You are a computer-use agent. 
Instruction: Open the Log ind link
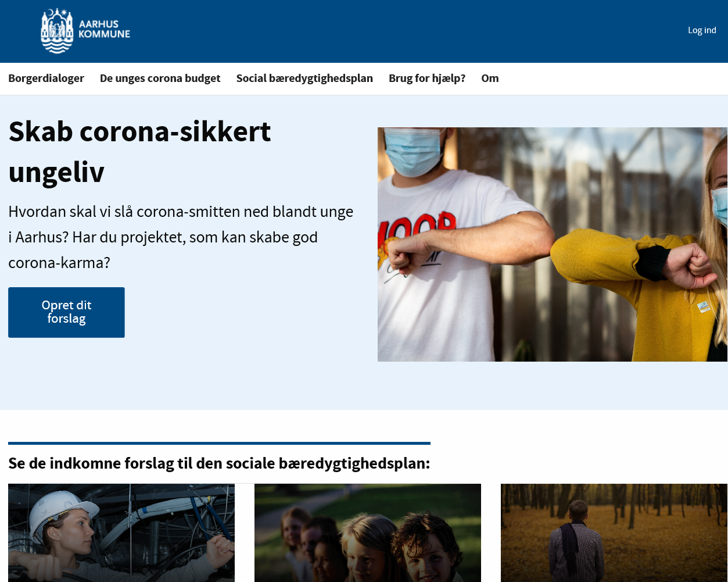click(702, 30)
